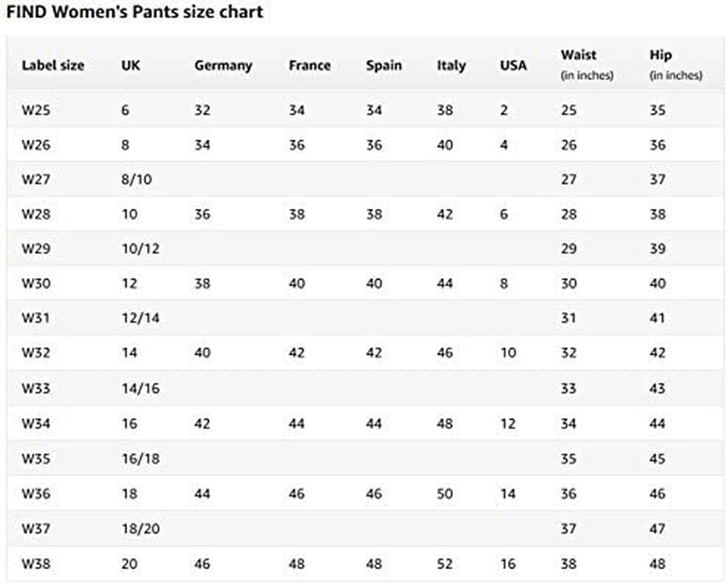This screenshot has width=728, height=585.
Task: Click the 16/18 UK size cell
Action: pos(140,458)
